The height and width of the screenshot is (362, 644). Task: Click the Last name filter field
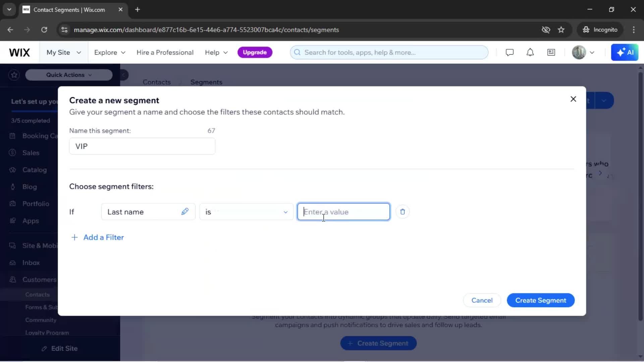pos(148,212)
